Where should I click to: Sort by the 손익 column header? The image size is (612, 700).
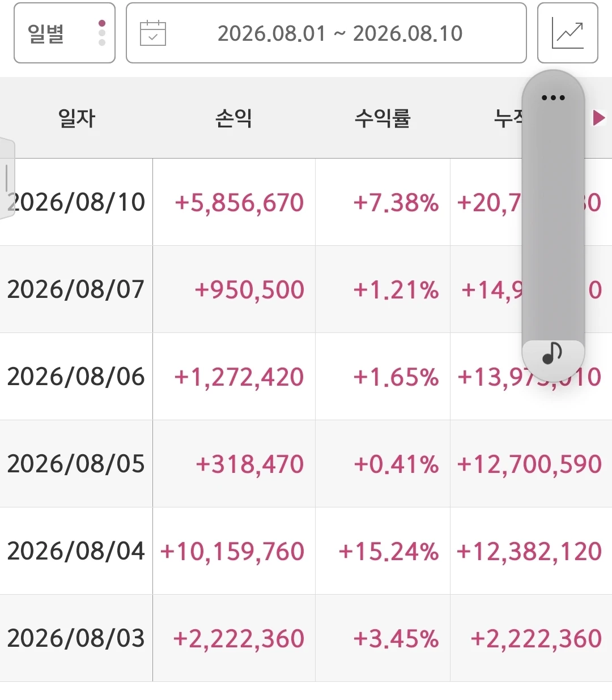coord(234,118)
